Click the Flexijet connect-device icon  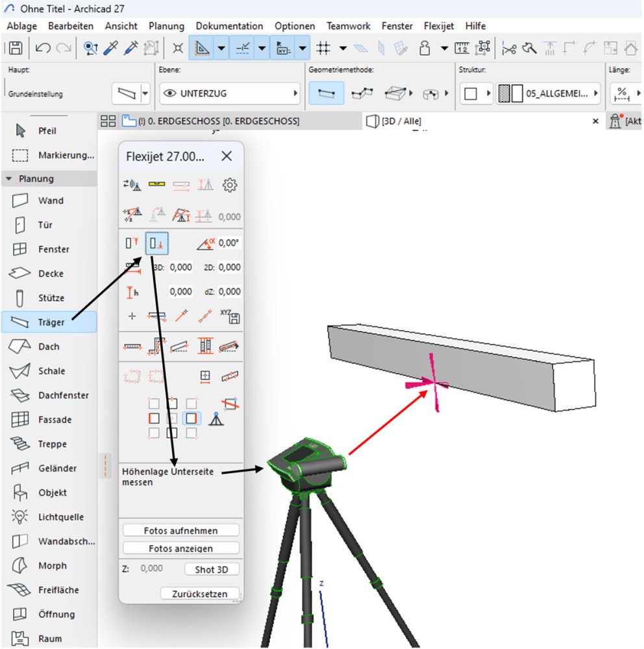[132, 184]
